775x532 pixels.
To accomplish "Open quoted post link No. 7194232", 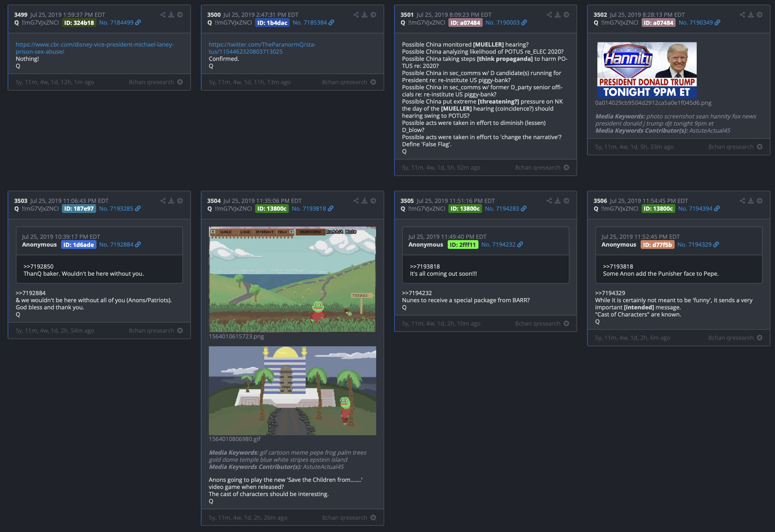I will (x=502, y=245).
